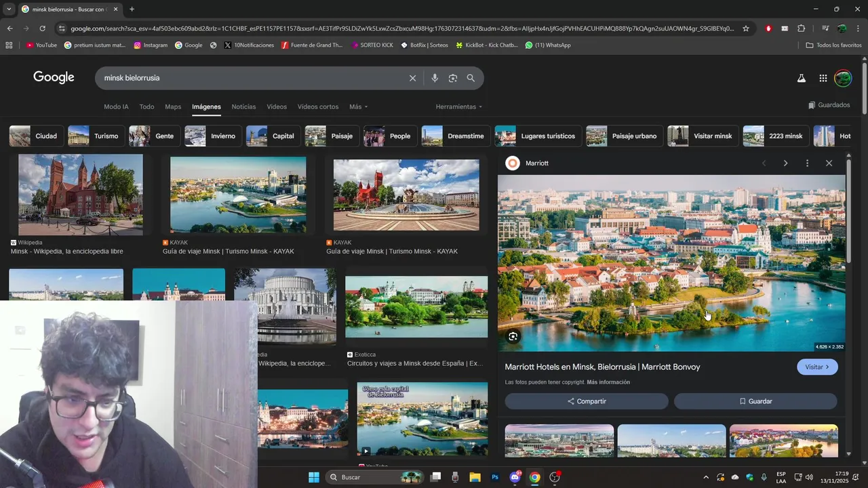Show previous image in preview panel

764,163
